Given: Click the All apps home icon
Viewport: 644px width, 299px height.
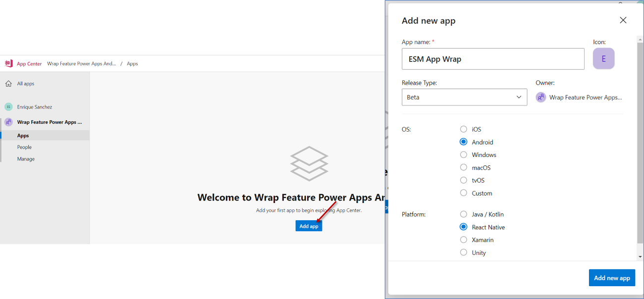Looking at the screenshot, I should (8, 84).
